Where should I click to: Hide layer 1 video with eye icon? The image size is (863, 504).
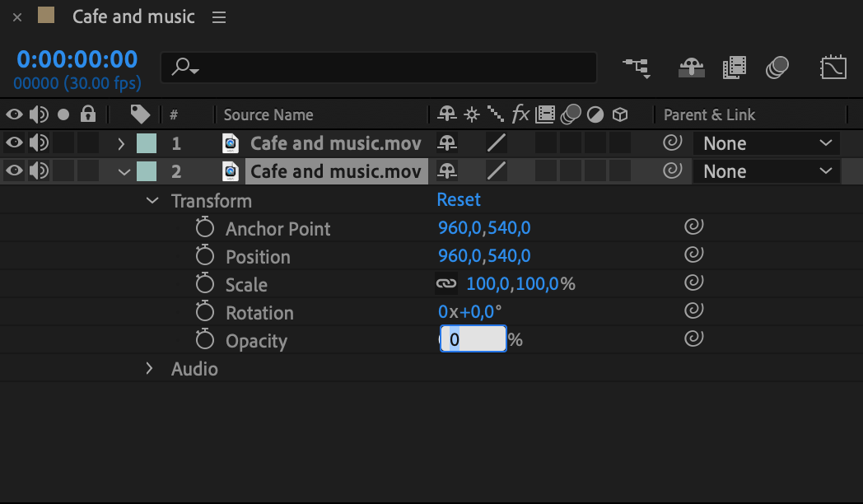pos(14,143)
